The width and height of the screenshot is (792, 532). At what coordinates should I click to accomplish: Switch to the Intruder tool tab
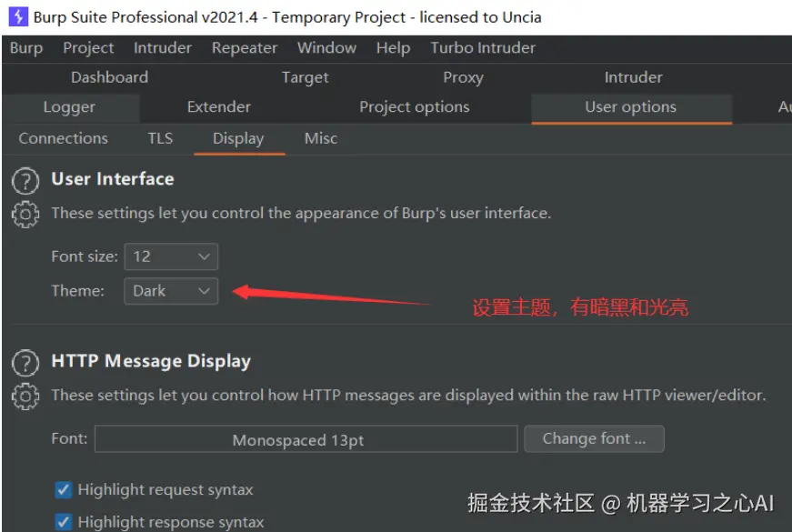pos(634,77)
